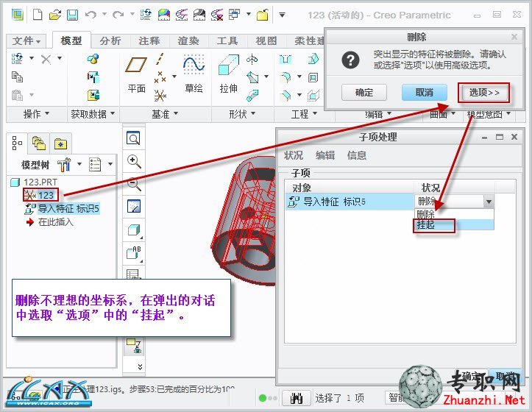The height and width of the screenshot is (412, 532).
Task: Click the Zoom out magnifier icon
Action: coord(134,184)
